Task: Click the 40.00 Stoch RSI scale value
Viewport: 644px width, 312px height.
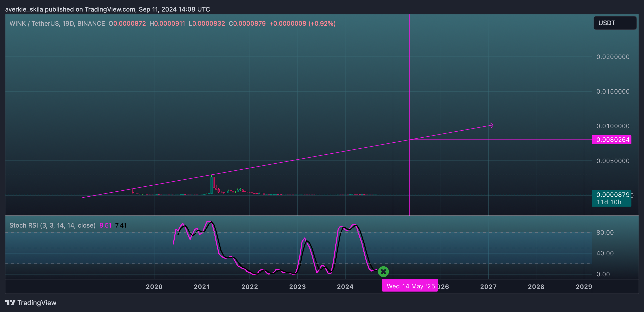Action: pos(605,253)
